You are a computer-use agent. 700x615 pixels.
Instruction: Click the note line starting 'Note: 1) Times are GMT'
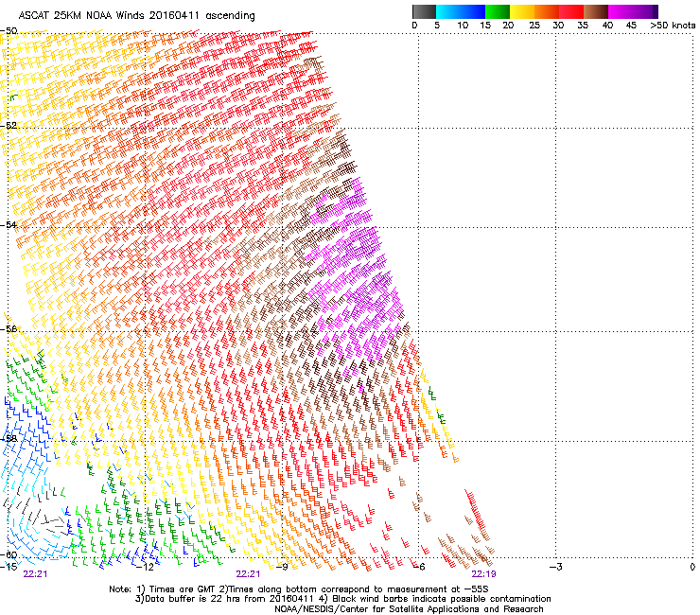(x=299, y=589)
